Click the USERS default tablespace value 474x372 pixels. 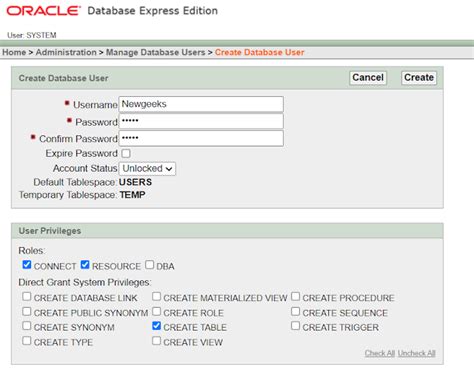[135, 182]
